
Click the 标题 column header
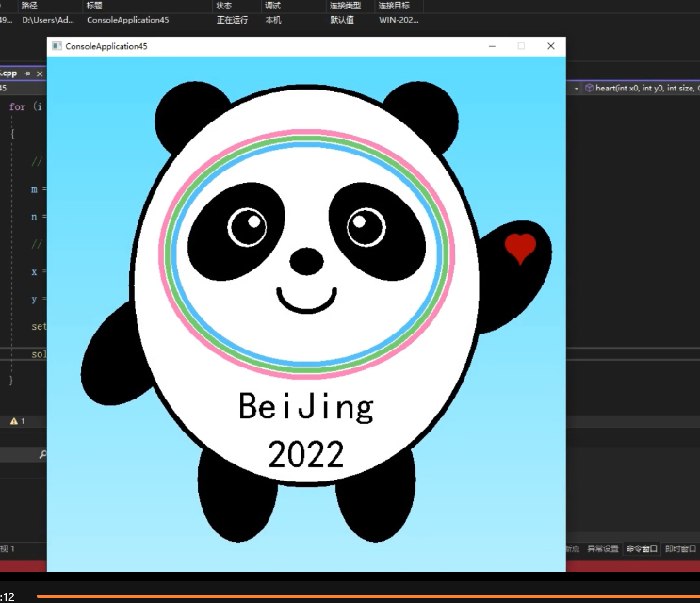coord(94,6)
